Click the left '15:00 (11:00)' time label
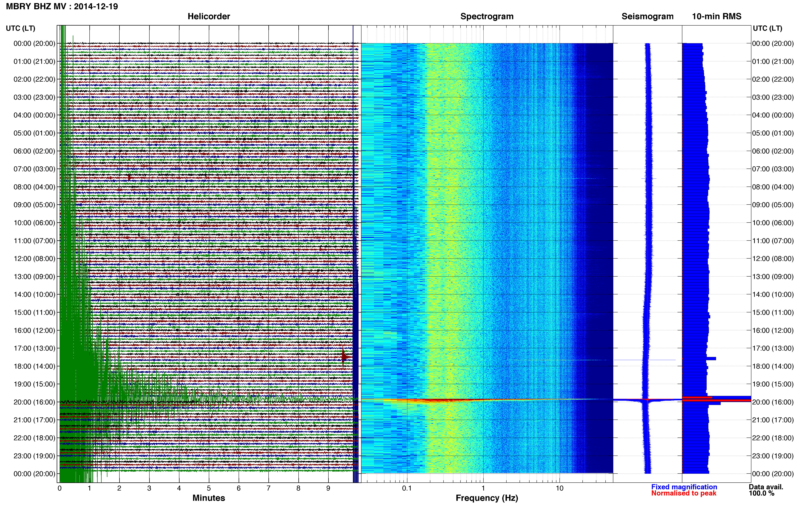812x508 pixels. pos(34,312)
